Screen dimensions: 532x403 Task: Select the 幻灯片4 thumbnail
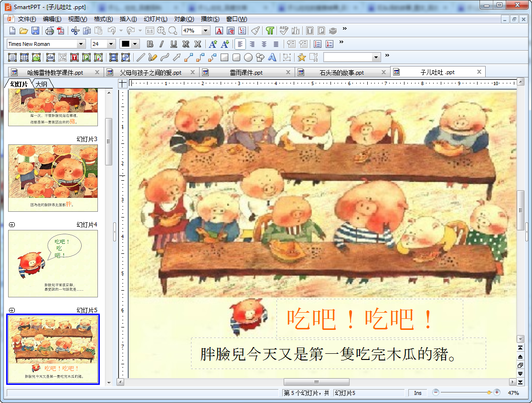click(x=53, y=263)
